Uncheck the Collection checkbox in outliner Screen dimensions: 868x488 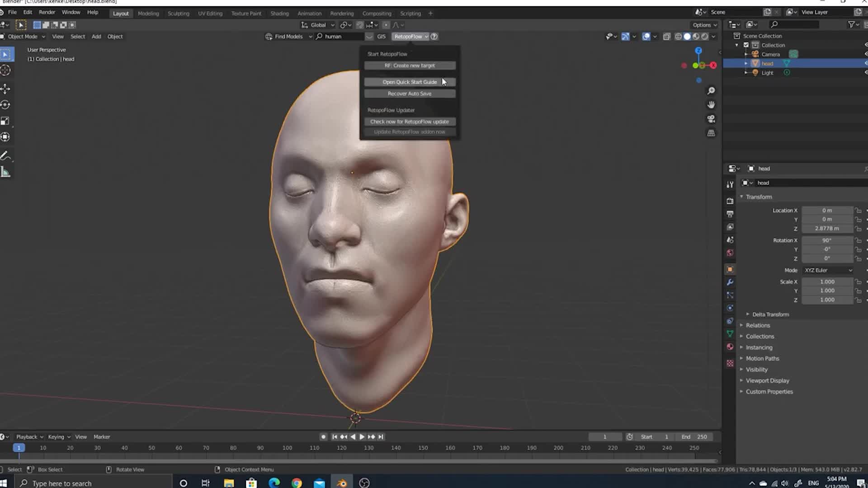click(x=746, y=45)
